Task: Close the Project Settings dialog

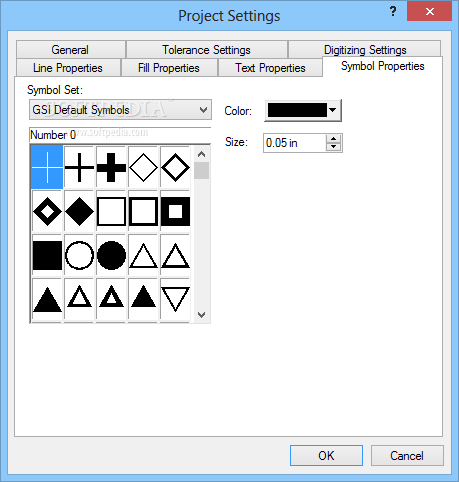Action: coord(430,12)
